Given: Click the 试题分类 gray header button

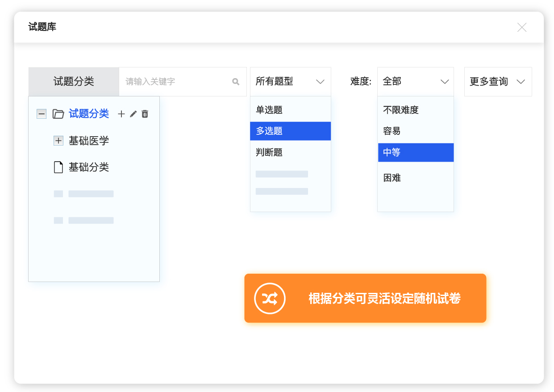Looking at the screenshot, I should pyautogui.click(x=74, y=82).
